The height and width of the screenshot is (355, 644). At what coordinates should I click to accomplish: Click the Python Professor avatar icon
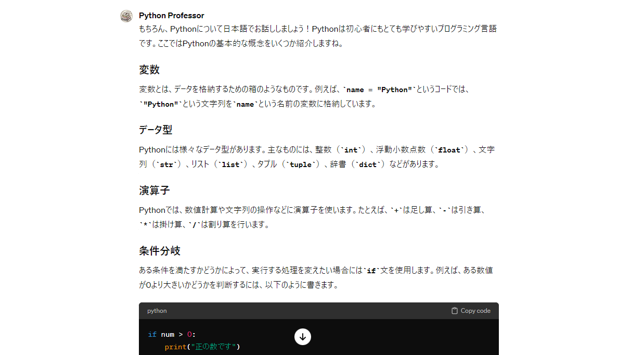pyautogui.click(x=126, y=16)
